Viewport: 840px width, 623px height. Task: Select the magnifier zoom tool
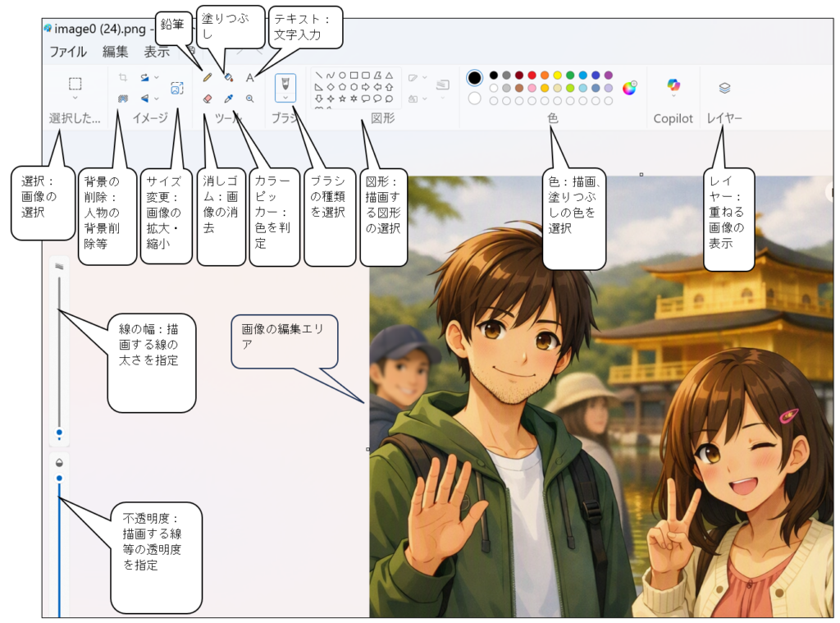pos(249,98)
